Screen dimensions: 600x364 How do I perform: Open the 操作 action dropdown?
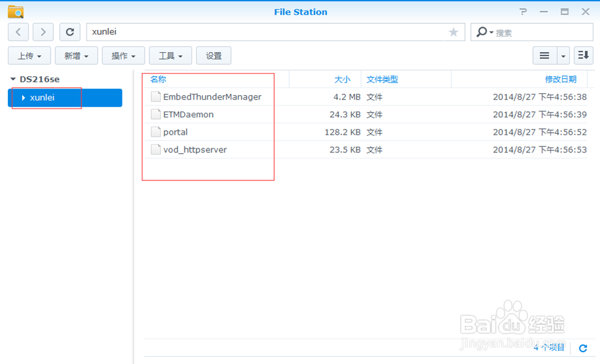[x=123, y=56]
